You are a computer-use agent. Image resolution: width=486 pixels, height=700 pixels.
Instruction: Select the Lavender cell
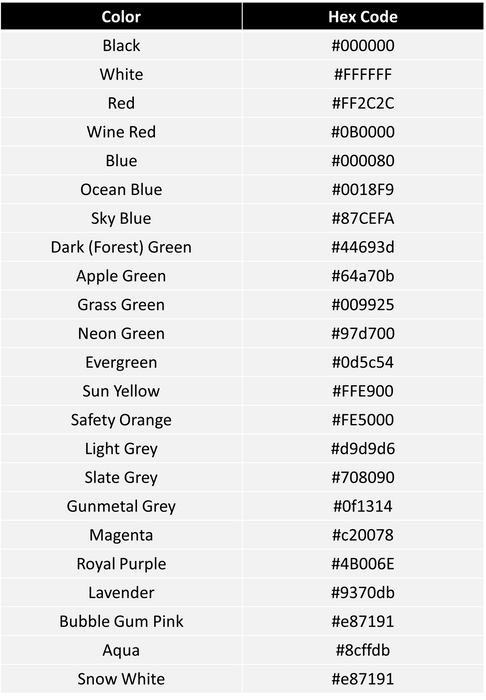pyautogui.click(x=121, y=592)
